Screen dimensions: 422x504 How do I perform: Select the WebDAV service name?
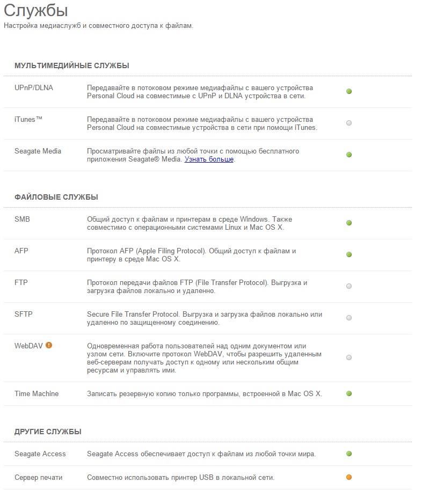click(28, 346)
